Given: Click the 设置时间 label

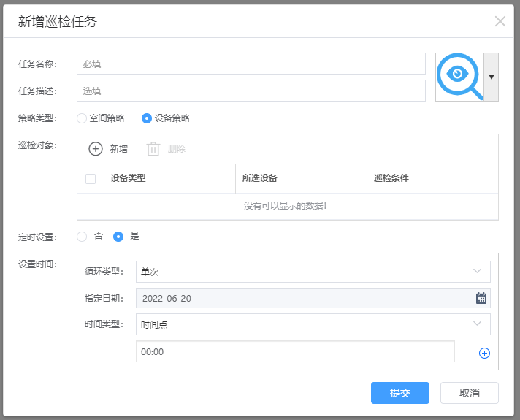Looking at the screenshot, I should (37, 264).
